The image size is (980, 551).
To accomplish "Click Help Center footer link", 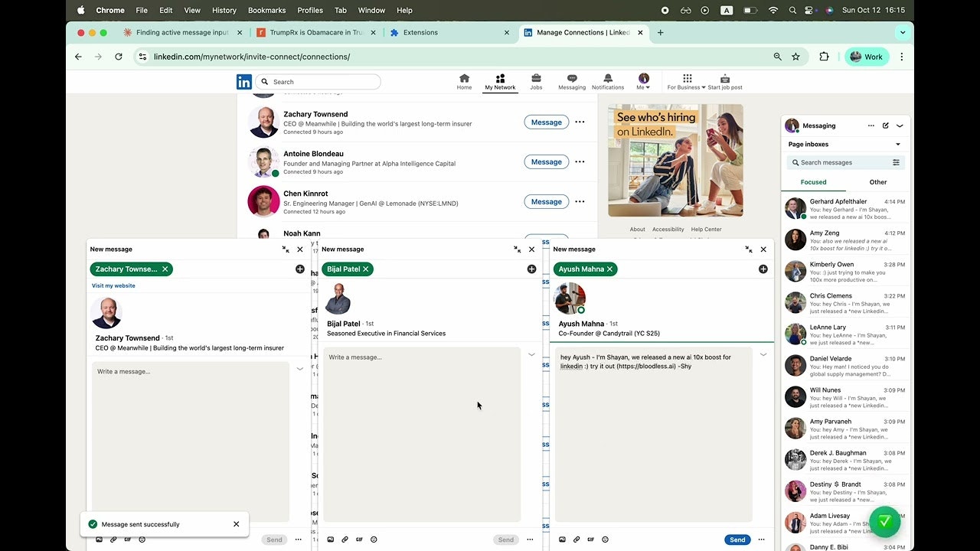I will [706, 230].
